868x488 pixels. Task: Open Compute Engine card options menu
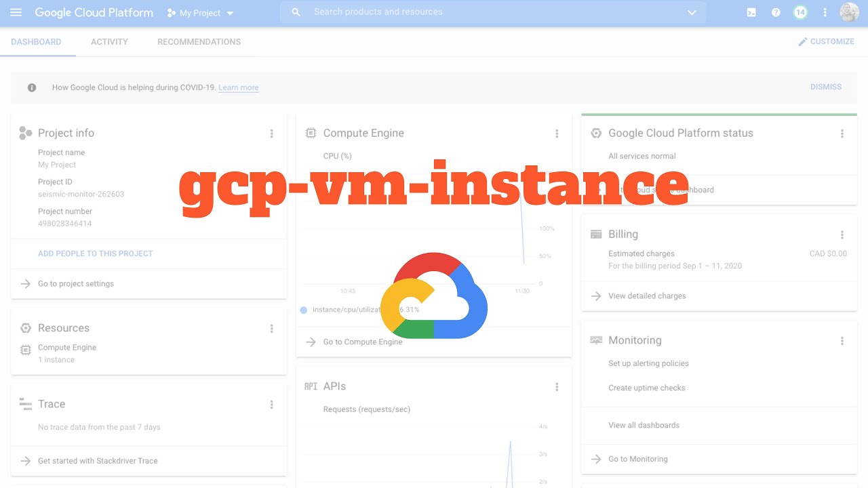(557, 134)
